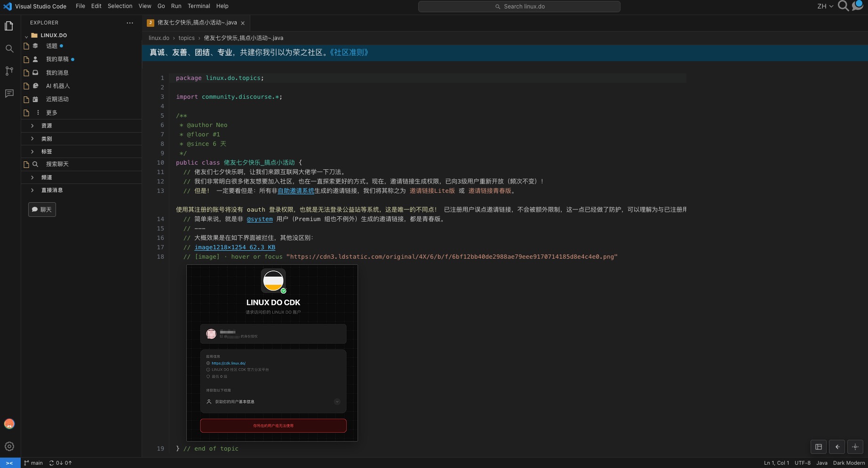Open the View menu
Image resolution: width=868 pixels, height=468 pixels.
coord(145,6)
